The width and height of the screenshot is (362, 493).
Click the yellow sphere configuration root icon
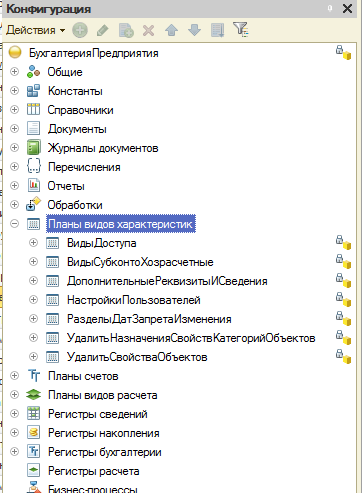tap(15, 52)
